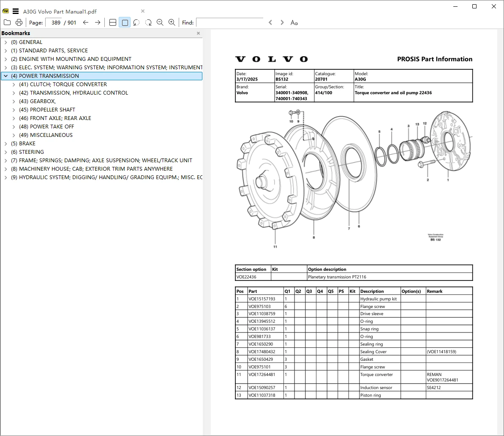This screenshot has height=436, width=504.
Task: Click the zoom in magnifier
Action: [172, 22]
